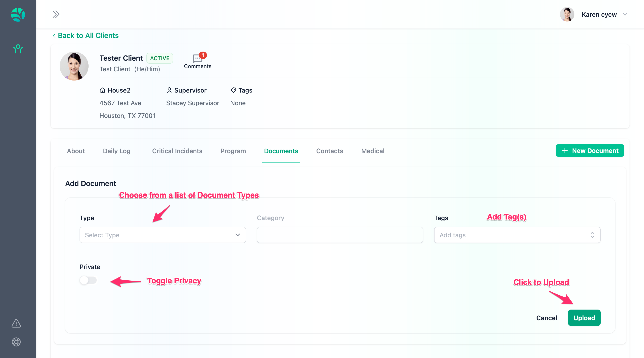Open the Comments speech bubble icon
This screenshot has height=358, width=644.
(197, 59)
